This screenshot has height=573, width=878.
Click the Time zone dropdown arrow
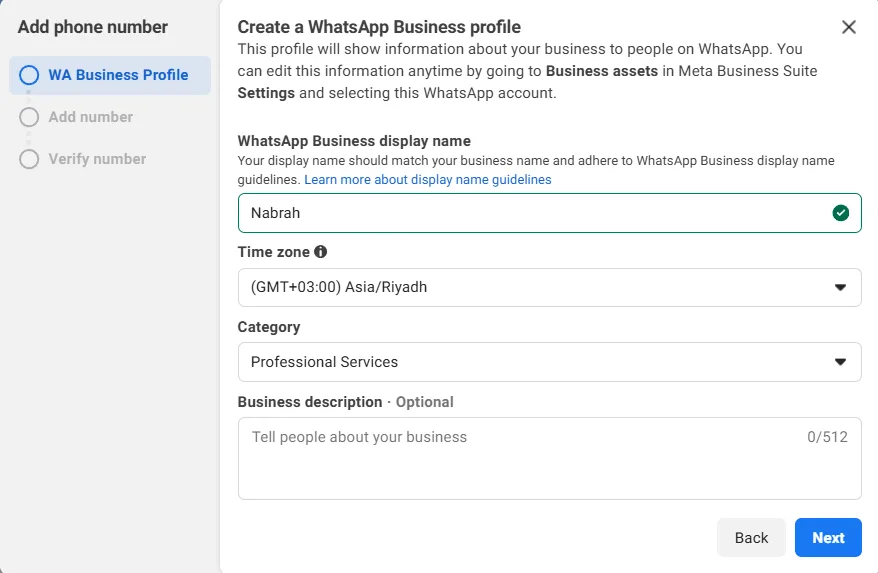point(840,287)
